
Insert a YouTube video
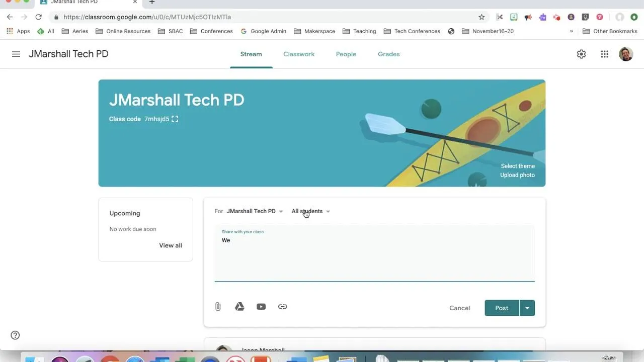[261, 307]
